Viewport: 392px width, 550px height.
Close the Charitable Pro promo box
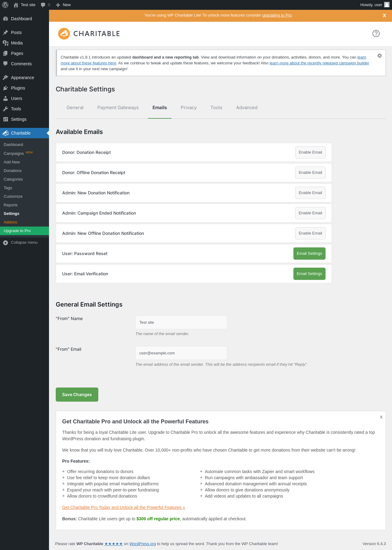[x=381, y=417]
